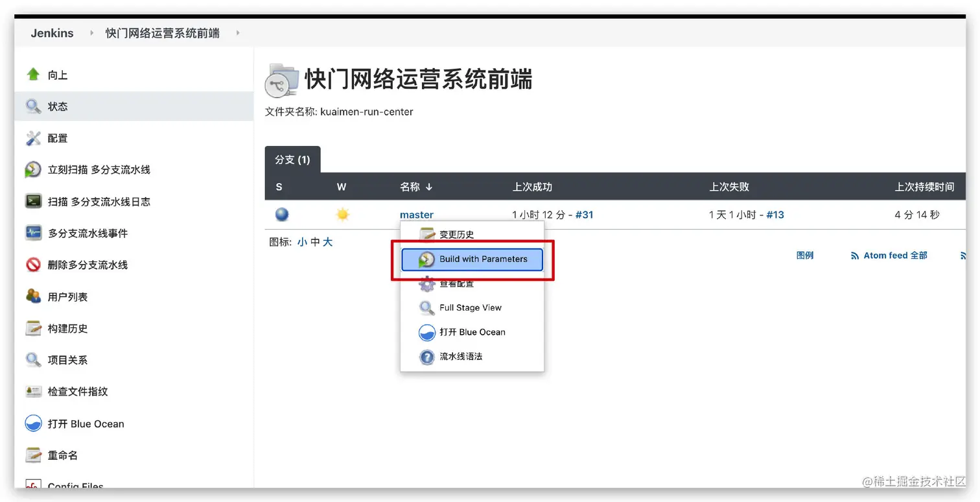Open the 图例 legend link
980x502 pixels.
[805, 256]
